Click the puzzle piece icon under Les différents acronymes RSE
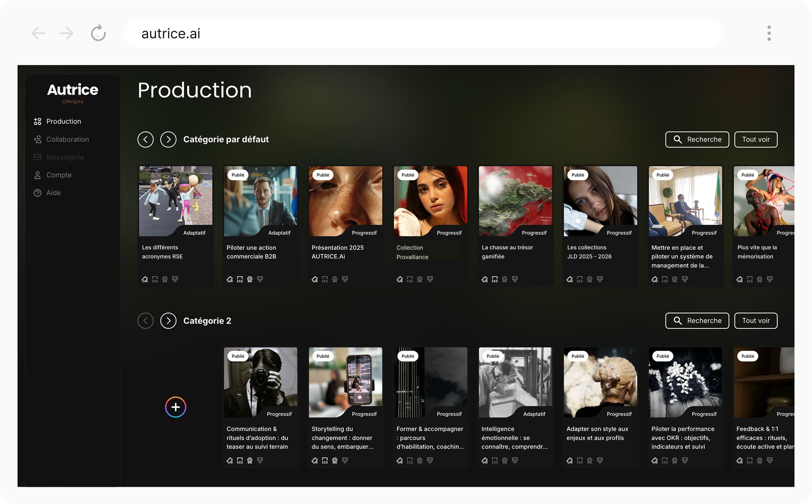Screen dimensions: 812x504 [x=145, y=279]
